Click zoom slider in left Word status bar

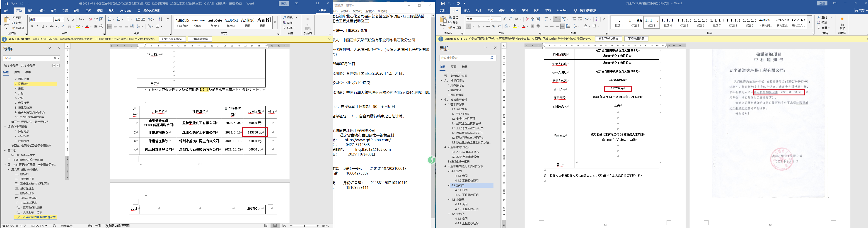tap(305, 226)
